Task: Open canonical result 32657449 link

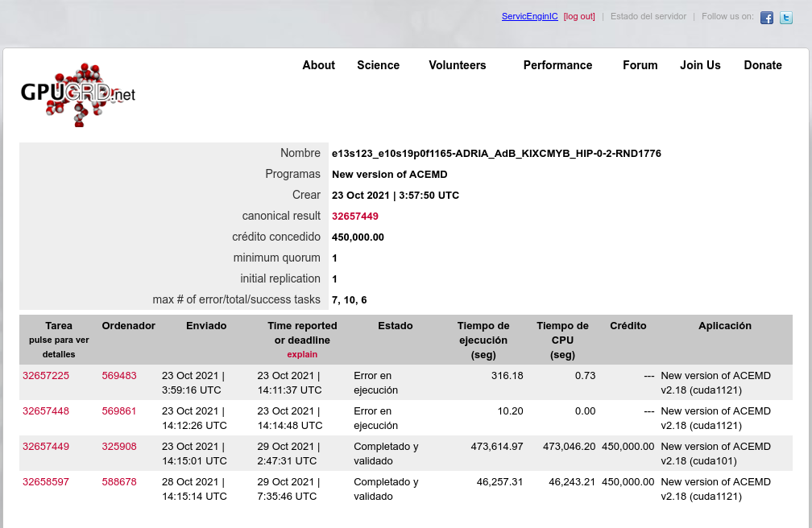Action: pyautogui.click(x=355, y=217)
